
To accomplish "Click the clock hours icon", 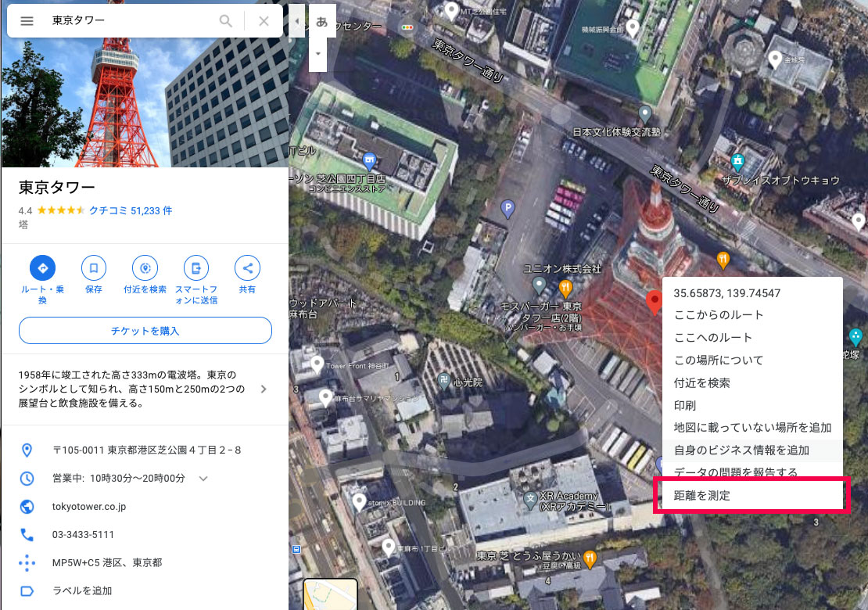I will [x=27, y=479].
